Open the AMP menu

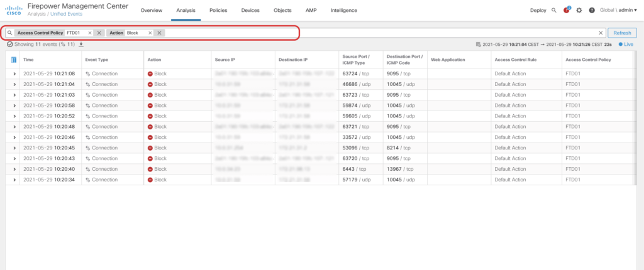pyautogui.click(x=311, y=10)
